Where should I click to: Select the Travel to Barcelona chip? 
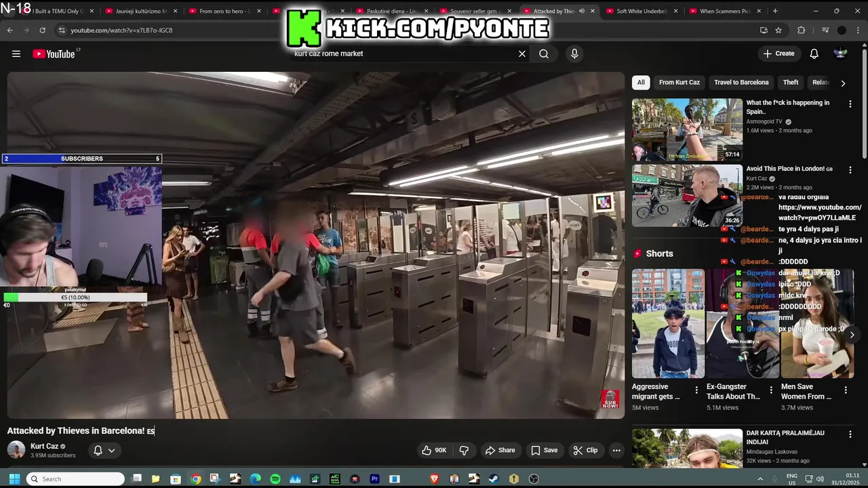[x=741, y=82]
